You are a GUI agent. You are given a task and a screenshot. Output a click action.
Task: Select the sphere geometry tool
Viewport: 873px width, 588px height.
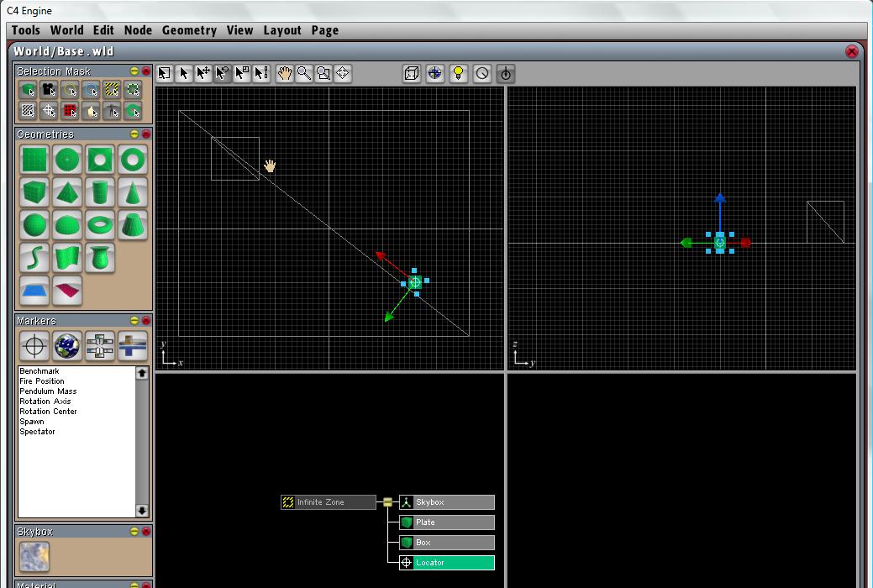[34, 225]
